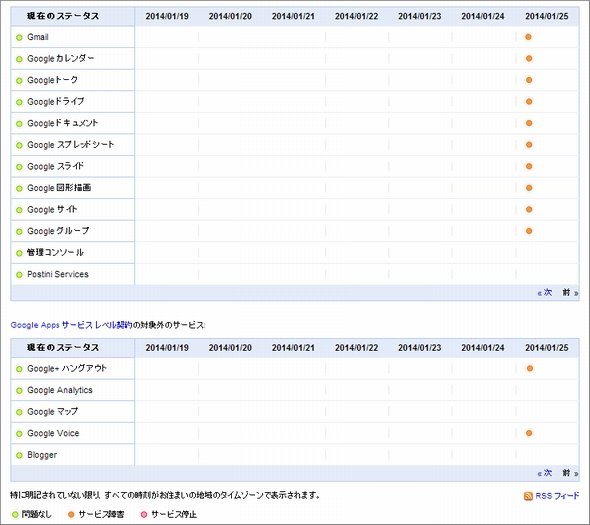
Task: Click the 前 link in the lower table footer
Action: click(570, 473)
